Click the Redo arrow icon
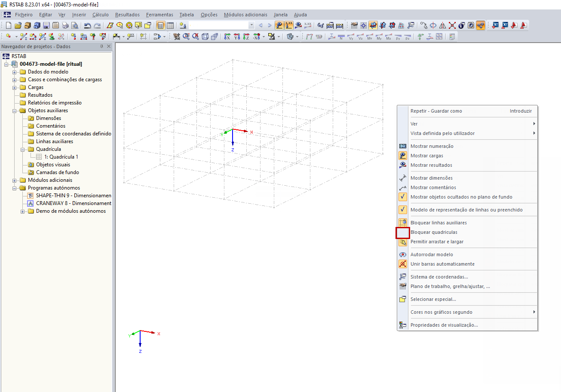Image resolution: width=561 pixels, height=392 pixels. point(97,25)
